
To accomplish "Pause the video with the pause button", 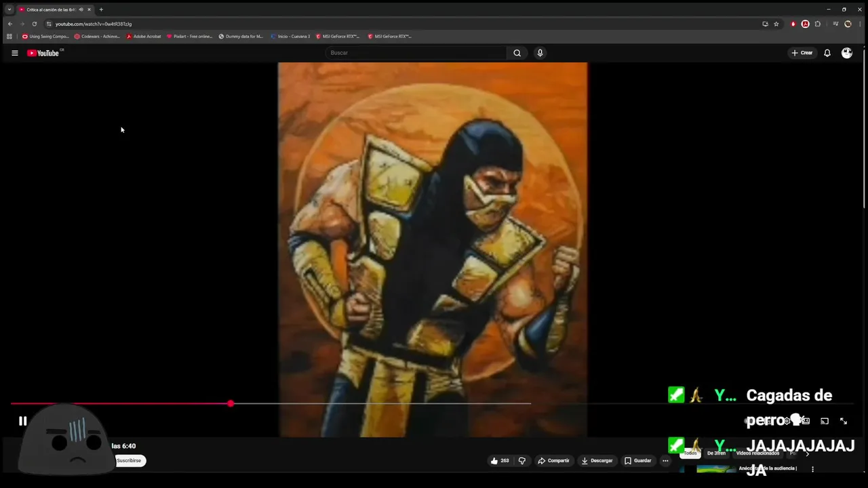I will click(x=22, y=421).
